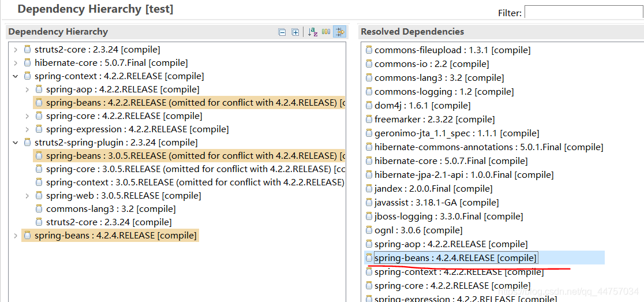
Task: Expand spring-core : 4.2.2.RELEASE in the hierarchy tree
Action: [x=27, y=116]
